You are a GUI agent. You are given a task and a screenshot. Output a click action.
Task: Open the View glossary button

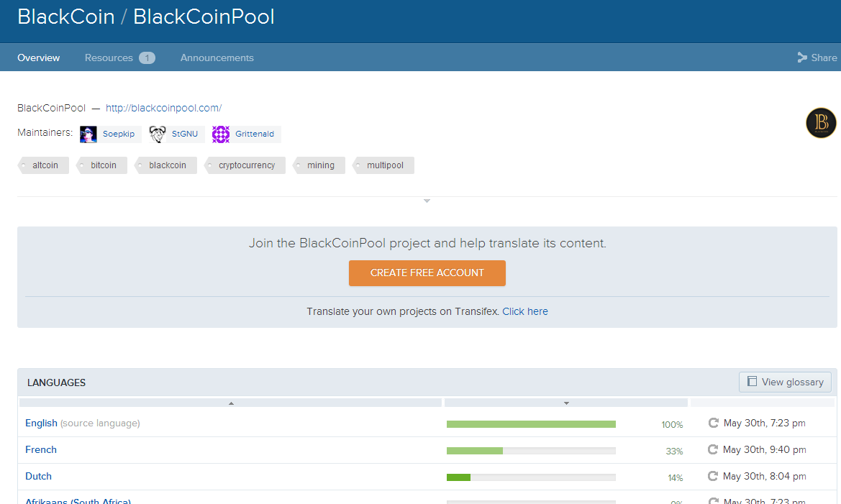point(785,382)
